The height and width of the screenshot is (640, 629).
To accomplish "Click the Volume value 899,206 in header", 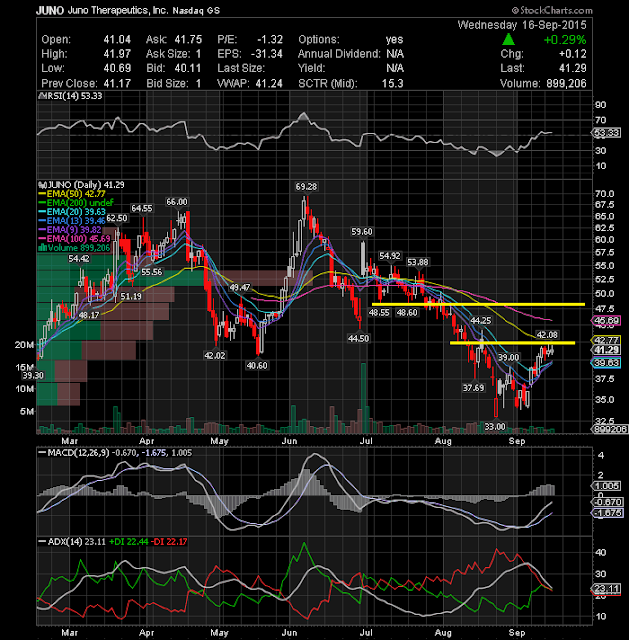I will 566,83.
